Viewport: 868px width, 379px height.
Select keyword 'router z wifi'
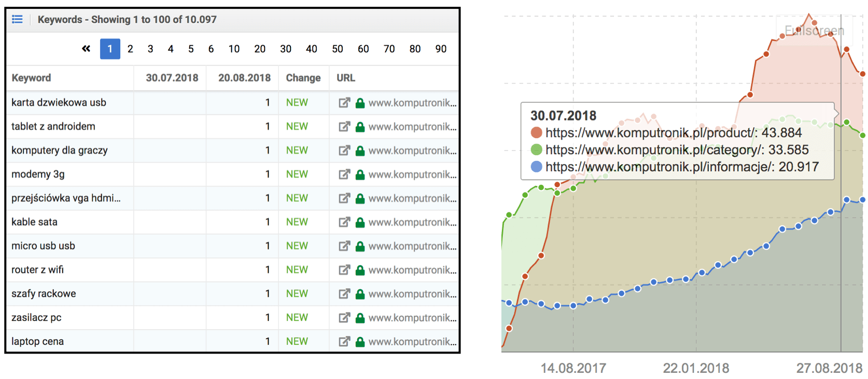click(x=37, y=270)
